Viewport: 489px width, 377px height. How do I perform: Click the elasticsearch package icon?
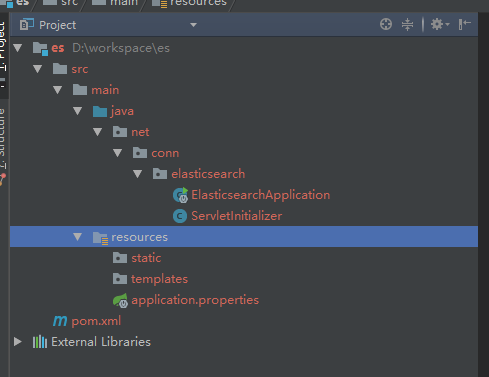tap(160, 174)
